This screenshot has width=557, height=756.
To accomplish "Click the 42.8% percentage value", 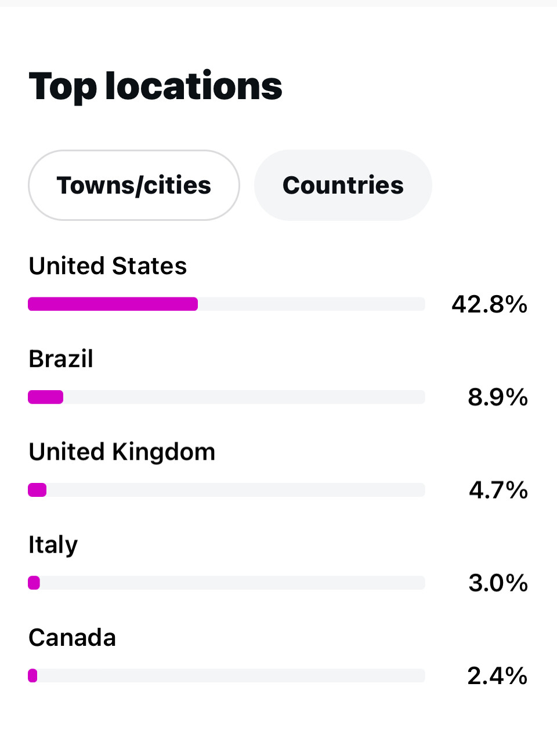I will coord(489,304).
